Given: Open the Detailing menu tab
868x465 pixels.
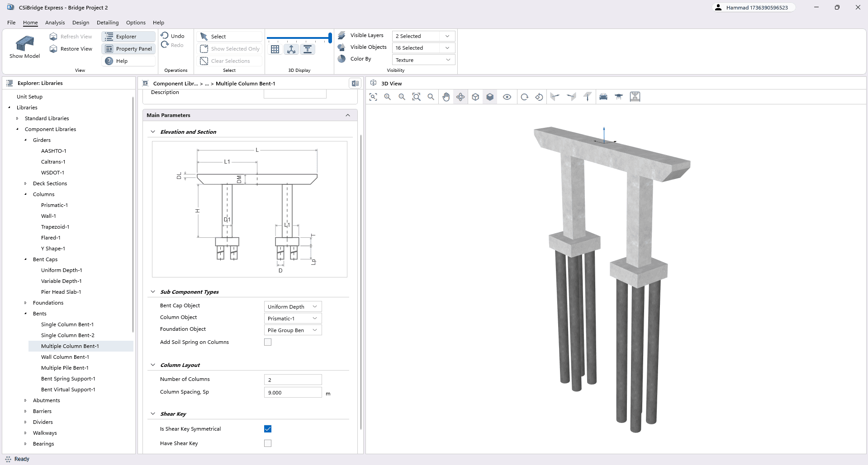Looking at the screenshot, I should click(108, 23).
